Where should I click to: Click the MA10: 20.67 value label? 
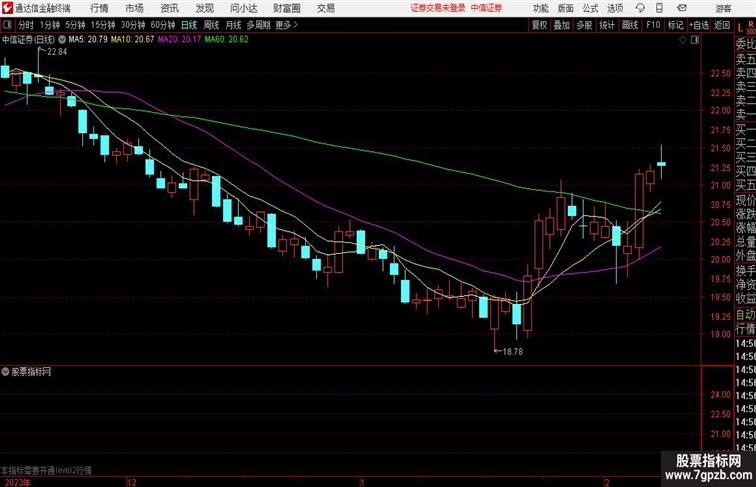(132, 40)
